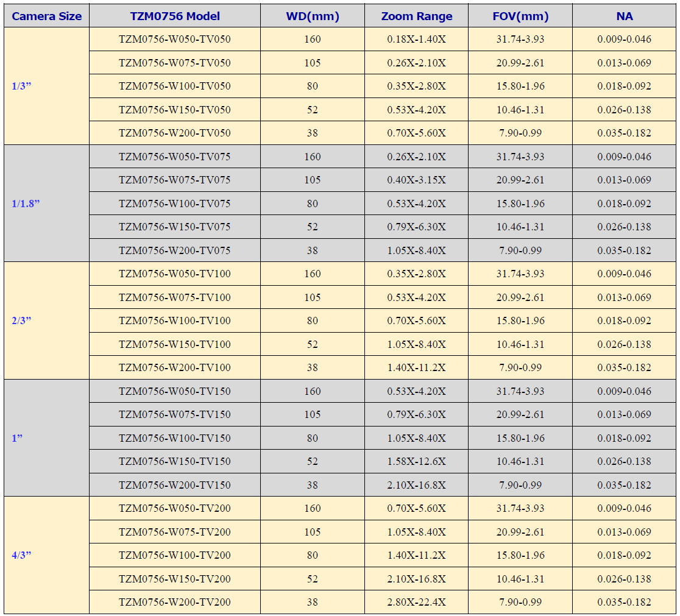Click model TZM0756-W050-TV100
680x616 pixels.
(175, 274)
